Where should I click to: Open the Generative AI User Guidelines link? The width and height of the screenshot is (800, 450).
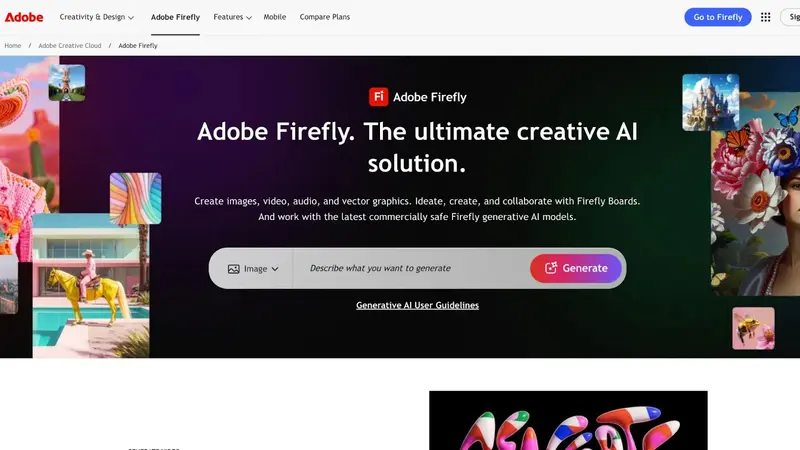417,305
